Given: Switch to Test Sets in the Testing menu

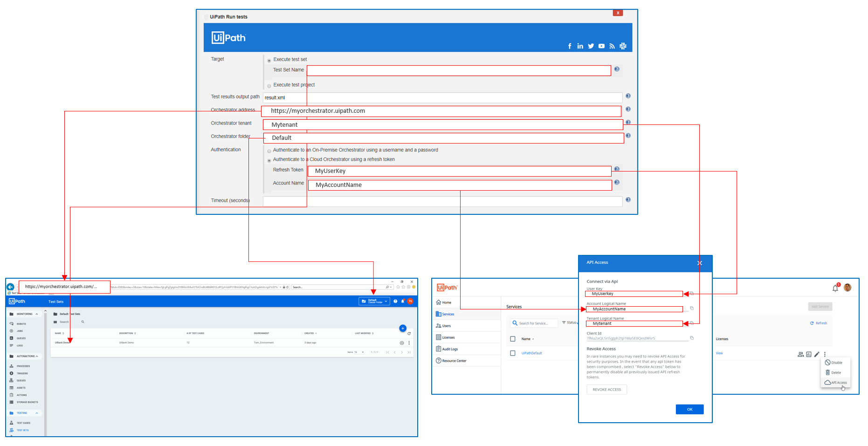Looking at the screenshot, I should [22, 430].
